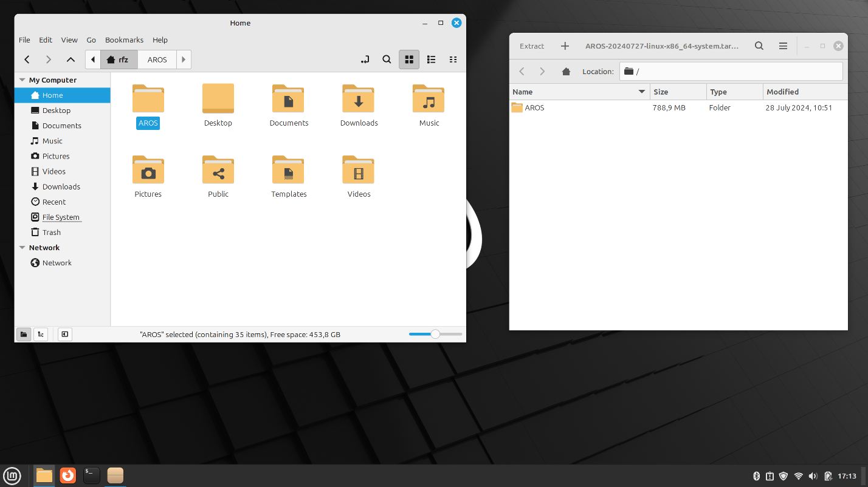Adjust the icon zoom slider

[435, 334]
